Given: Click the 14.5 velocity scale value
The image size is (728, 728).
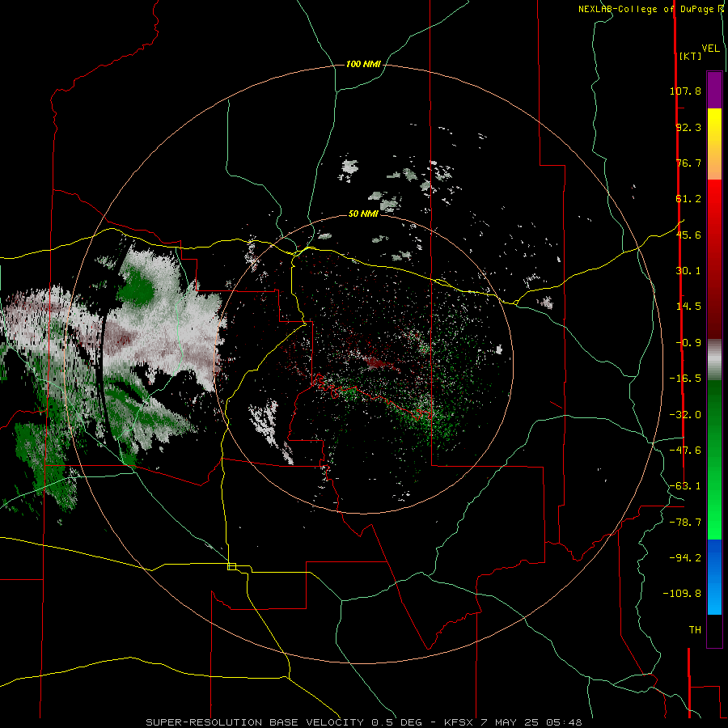Looking at the screenshot, I should [x=688, y=307].
